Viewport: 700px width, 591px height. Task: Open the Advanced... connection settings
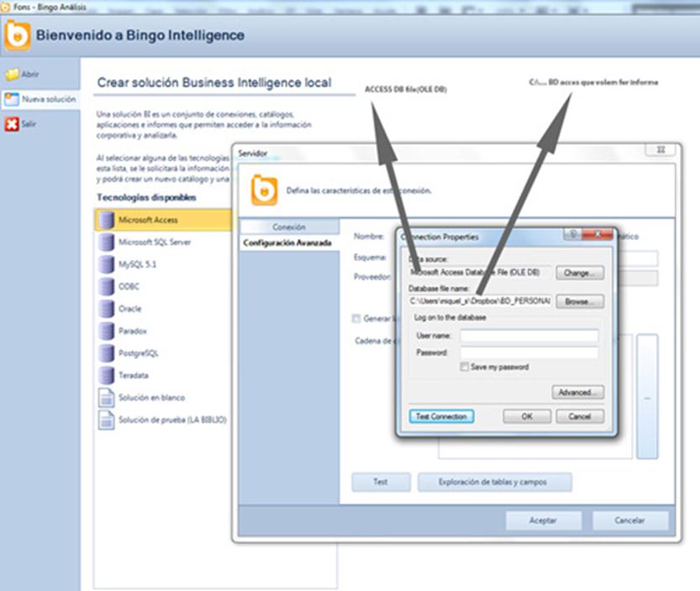pos(578,393)
